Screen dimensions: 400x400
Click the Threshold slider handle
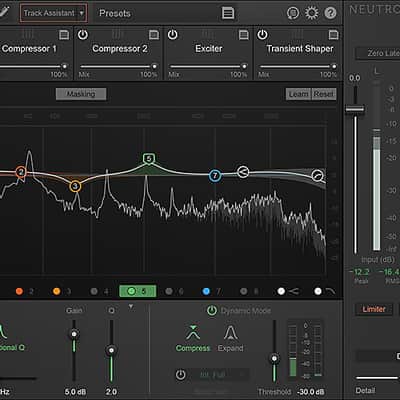274,359
